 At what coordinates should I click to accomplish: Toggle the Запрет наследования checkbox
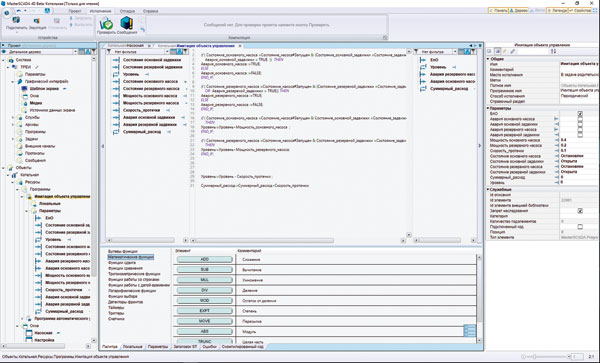580,211
